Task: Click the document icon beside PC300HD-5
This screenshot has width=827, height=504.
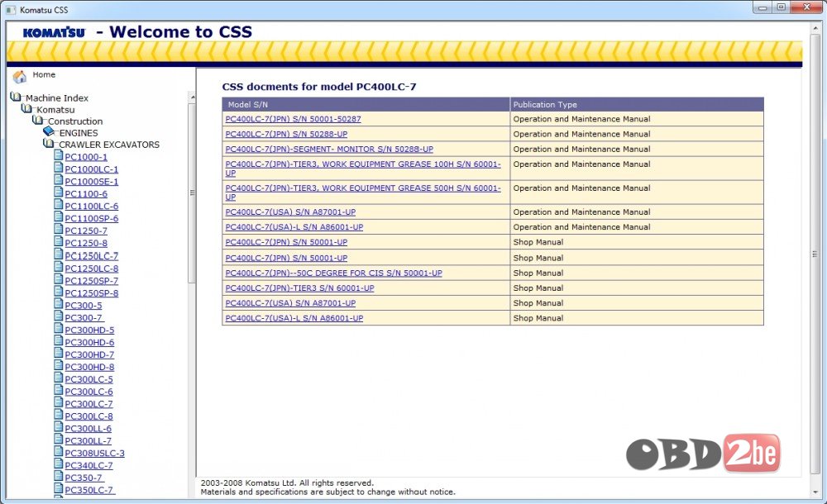Action: [x=59, y=329]
